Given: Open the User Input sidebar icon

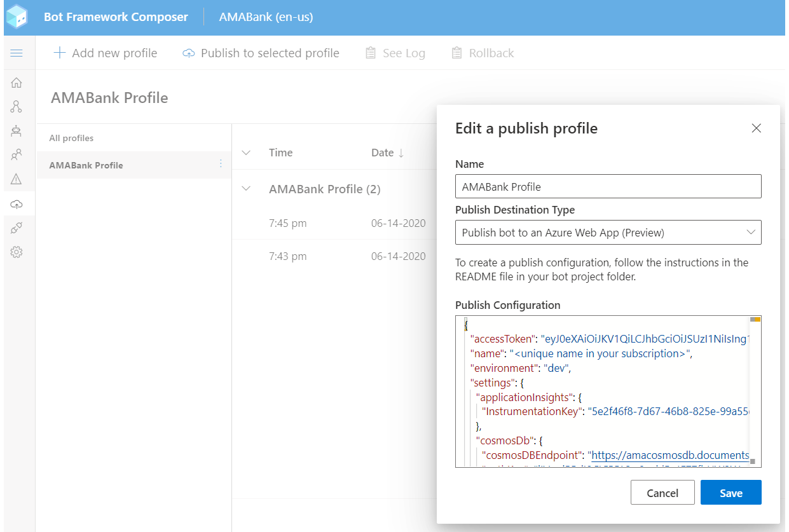Looking at the screenshot, I should tap(16, 155).
